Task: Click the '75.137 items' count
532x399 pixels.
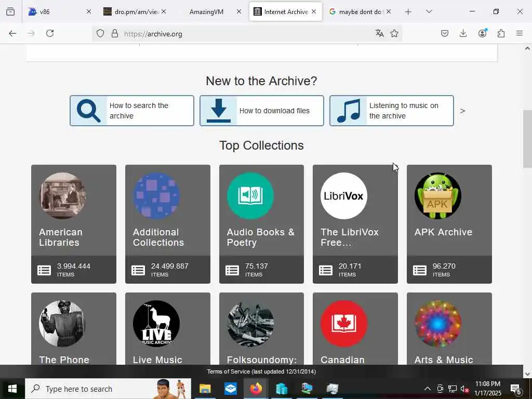Action: click(257, 270)
